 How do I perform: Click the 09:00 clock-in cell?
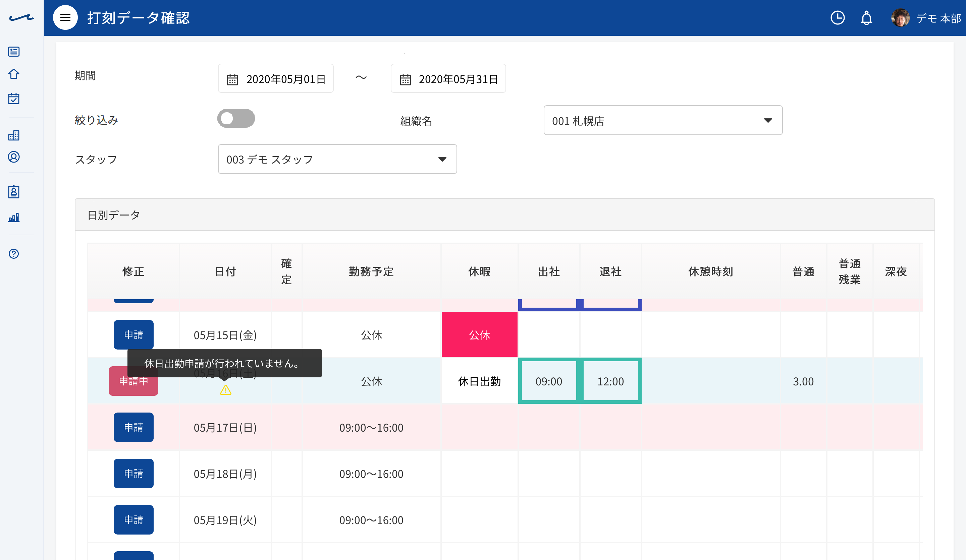(549, 381)
